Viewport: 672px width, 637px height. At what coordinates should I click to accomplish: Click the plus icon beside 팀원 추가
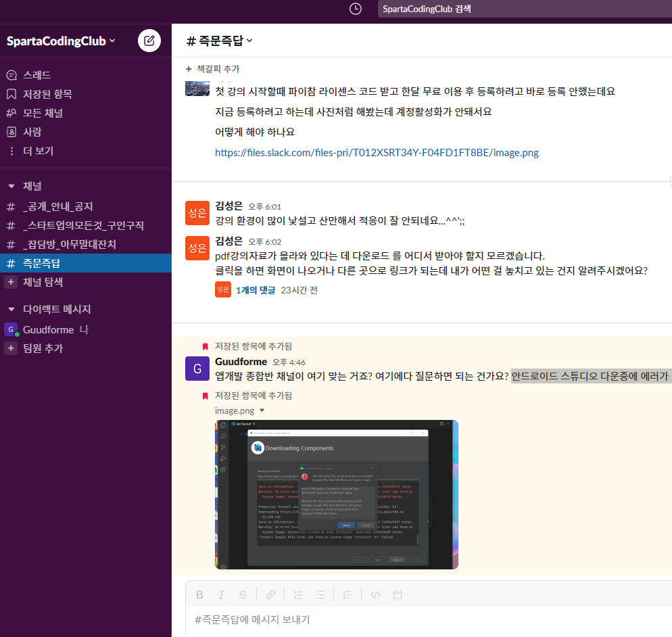pyautogui.click(x=11, y=348)
